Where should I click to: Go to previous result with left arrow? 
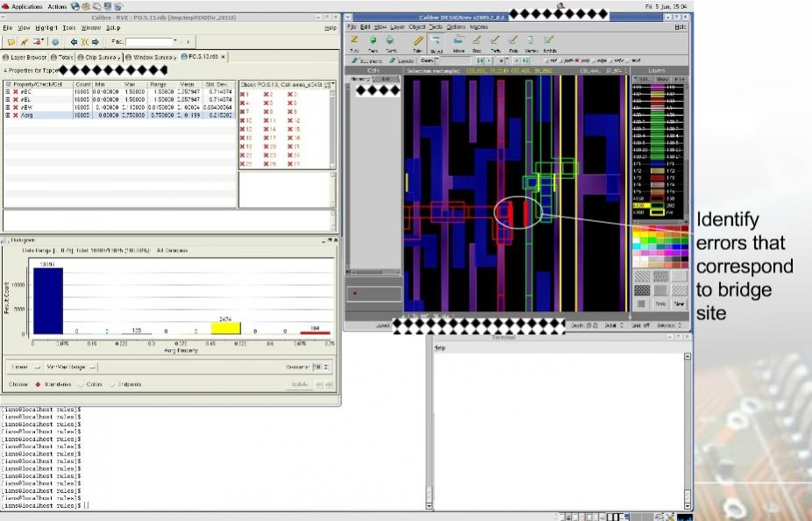click(x=74, y=41)
